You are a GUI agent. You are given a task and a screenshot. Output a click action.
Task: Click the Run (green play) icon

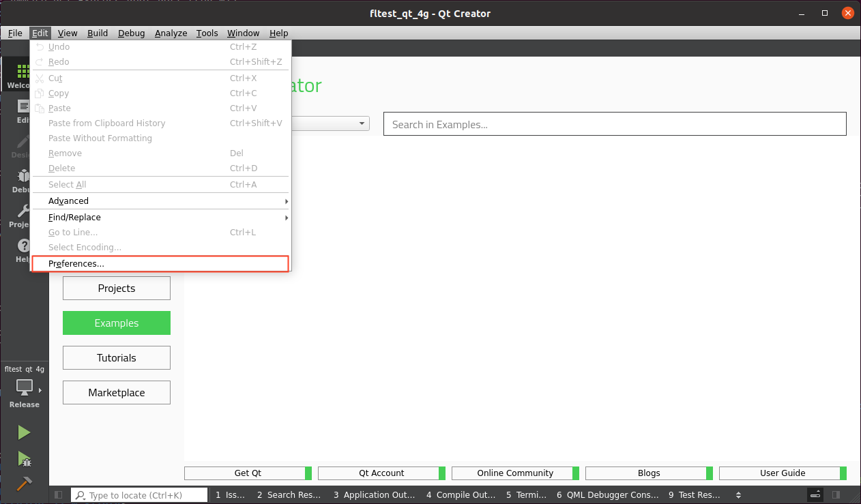(24, 432)
